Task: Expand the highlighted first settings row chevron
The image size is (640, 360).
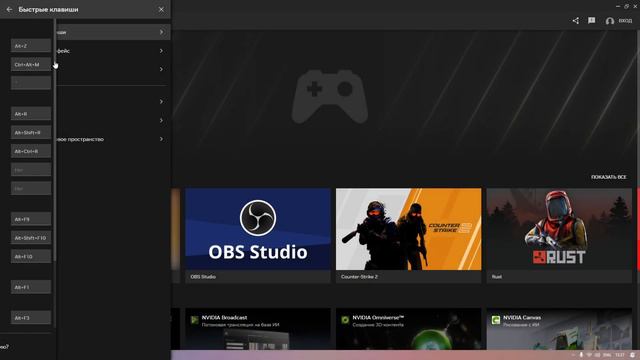Action: (161, 32)
